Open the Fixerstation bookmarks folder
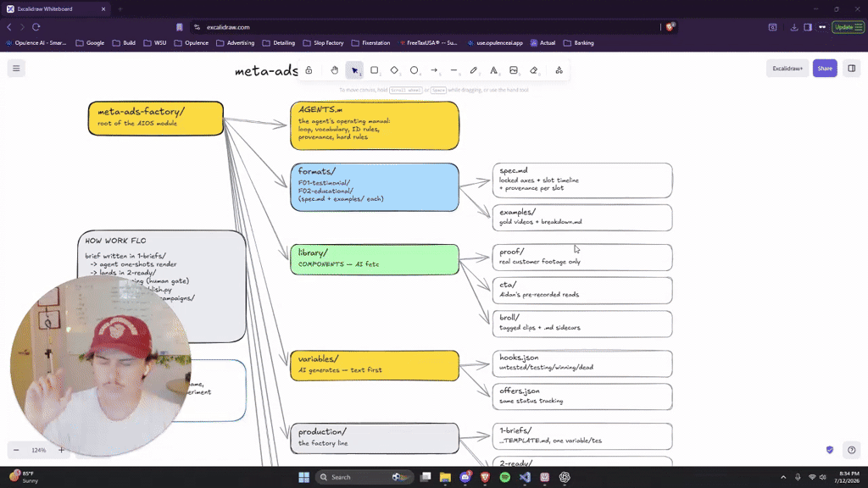868x488 pixels. [371, 42]
